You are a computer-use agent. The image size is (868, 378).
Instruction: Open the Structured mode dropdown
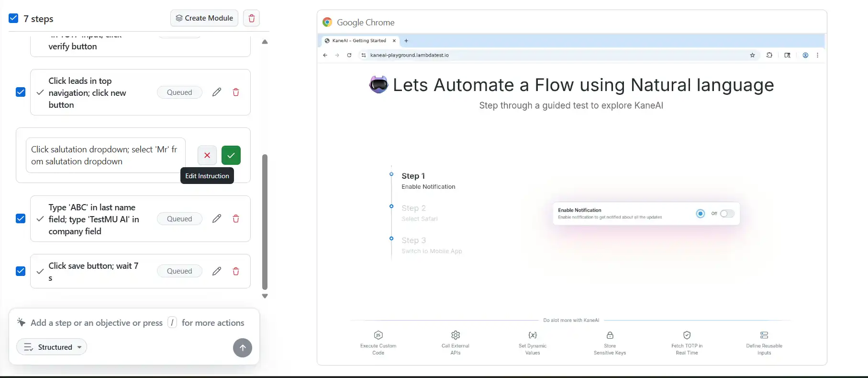52,347
